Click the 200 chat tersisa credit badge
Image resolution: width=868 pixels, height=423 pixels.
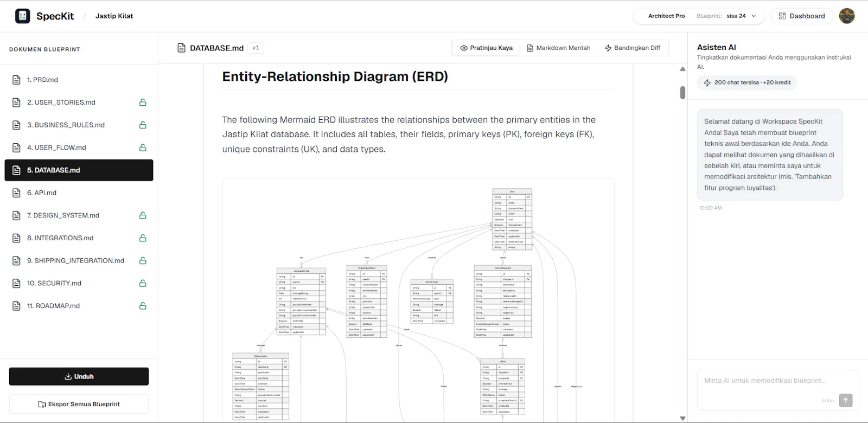[746, 83]
